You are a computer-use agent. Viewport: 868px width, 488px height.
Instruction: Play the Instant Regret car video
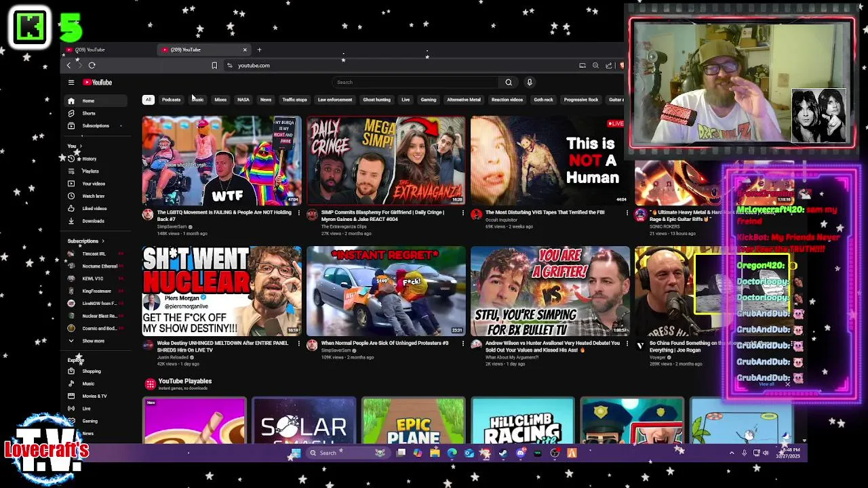click(386, 291)
